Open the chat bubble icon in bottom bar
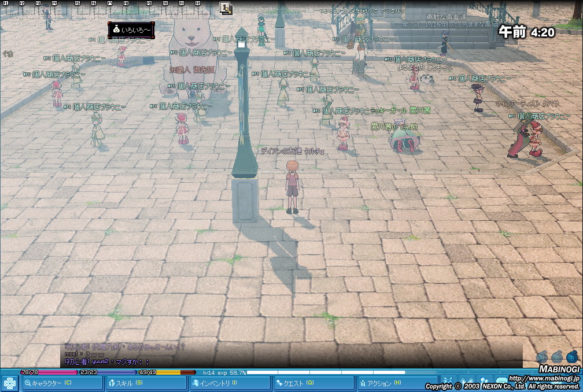This screenshot has height=392, width=583. (x=501, y=382)
